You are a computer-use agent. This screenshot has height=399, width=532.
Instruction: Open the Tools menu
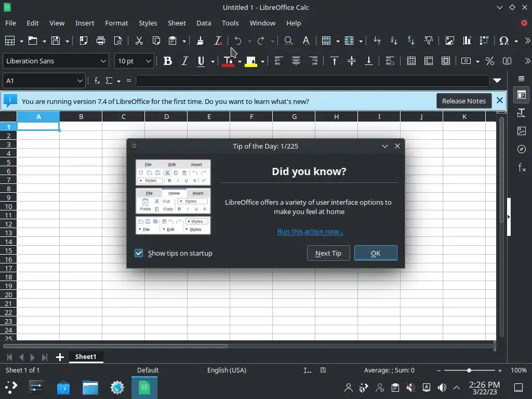coord(230,23)
